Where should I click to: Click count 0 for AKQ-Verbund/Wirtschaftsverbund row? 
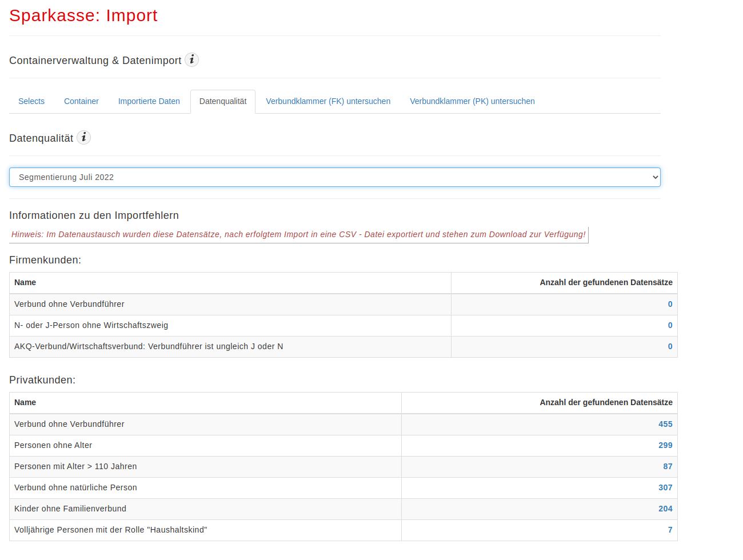[x=670, y=346]
